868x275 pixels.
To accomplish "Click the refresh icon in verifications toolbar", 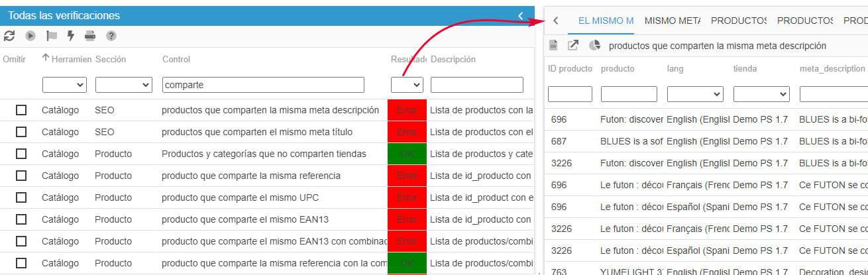I will [9, 36].
